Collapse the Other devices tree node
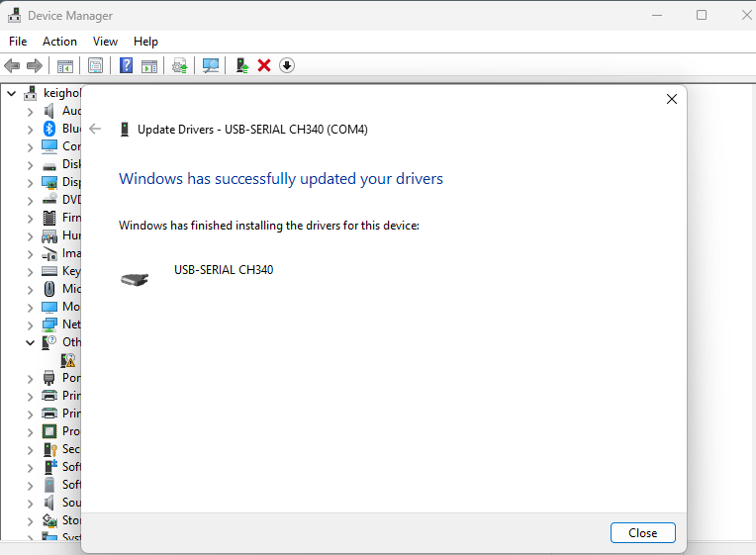This screenshot has width=756, height=555. pos(30,342)
